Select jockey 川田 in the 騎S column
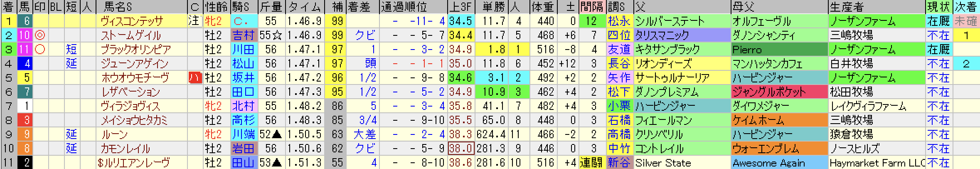Screen dimensions: 980x169 pyautogui.click(x=243, y=50)
